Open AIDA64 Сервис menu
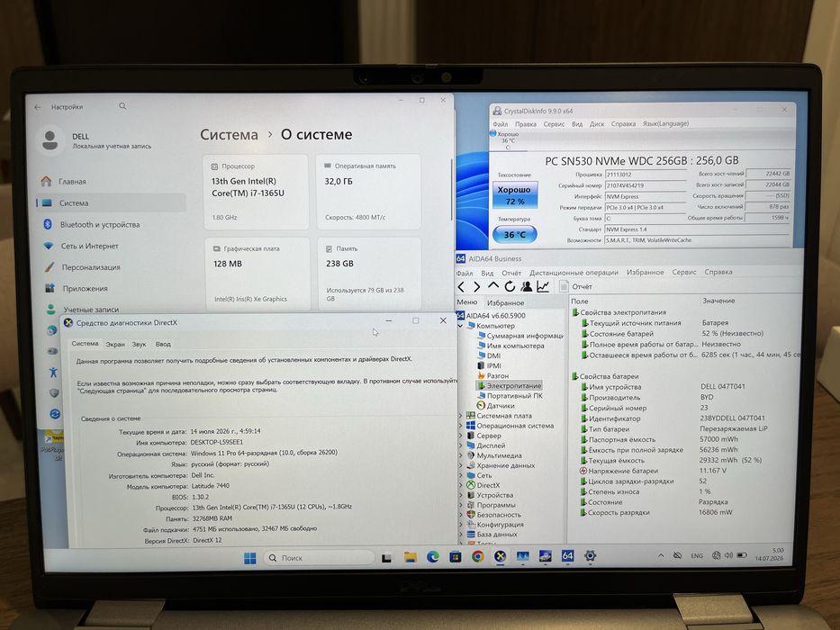Image resolution: width=840 pixels, height=630 pixels. 684,272
